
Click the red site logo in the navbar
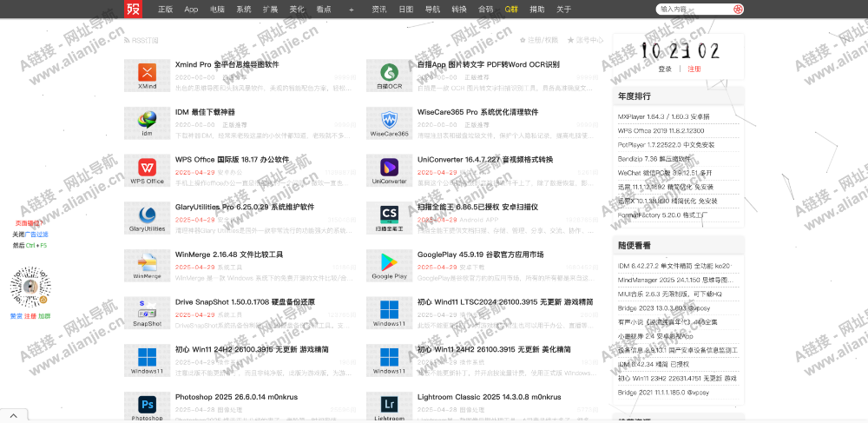coord(134,9)
